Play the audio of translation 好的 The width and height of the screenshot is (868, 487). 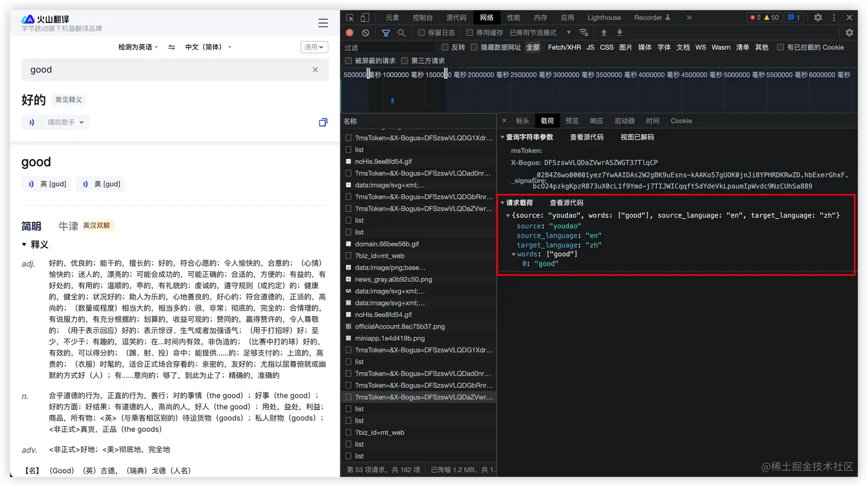click(32, 122)
